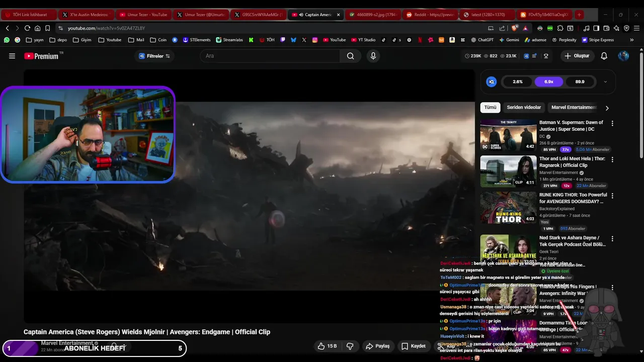The height and width of the screenshot is (362, 644).
Task: Select the 2.6% pill in IQ panel
Action: pyautogui.click(x=518, y=81)
